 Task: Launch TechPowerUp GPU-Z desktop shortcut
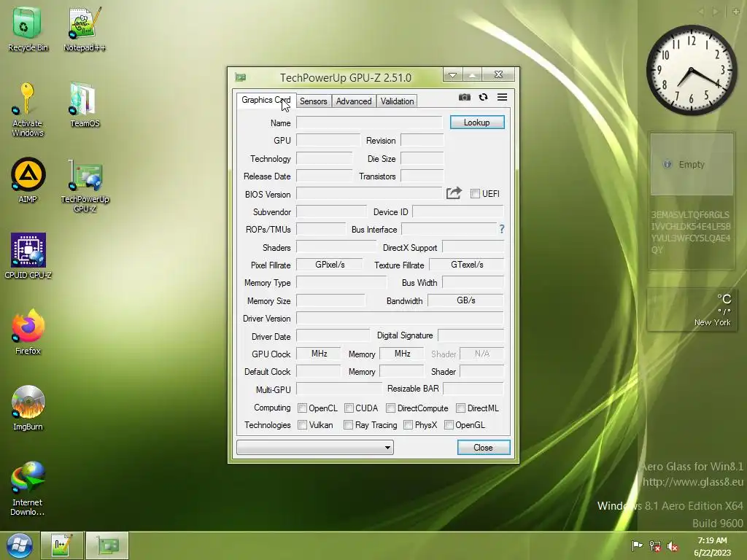(85, 186)
